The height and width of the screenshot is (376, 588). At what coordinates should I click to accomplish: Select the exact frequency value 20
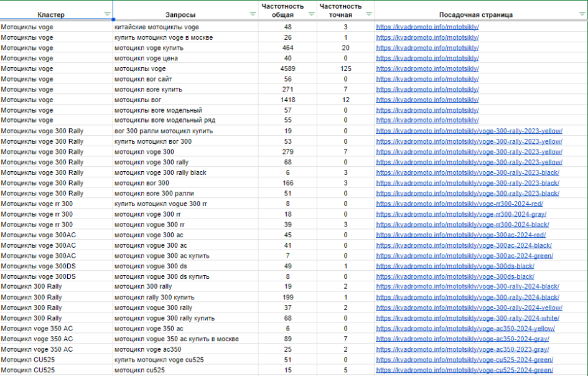tap(345, 48)
